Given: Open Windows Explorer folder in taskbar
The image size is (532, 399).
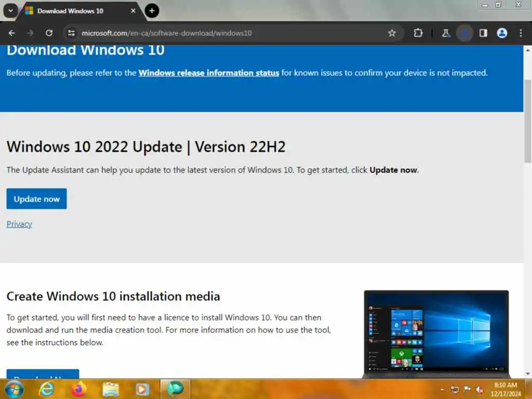Looking at the screenshot, I should (x=111, y=389).
